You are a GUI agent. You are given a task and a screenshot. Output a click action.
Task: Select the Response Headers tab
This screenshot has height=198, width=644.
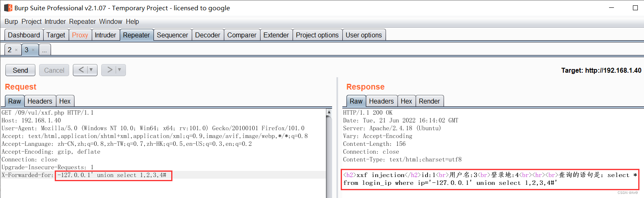coord(381,101)
